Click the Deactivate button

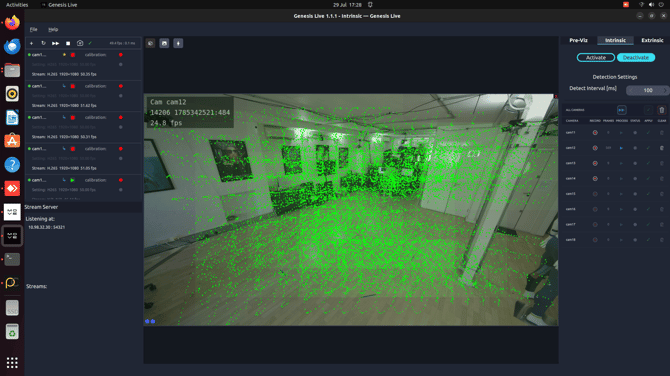tap(636, 57)
